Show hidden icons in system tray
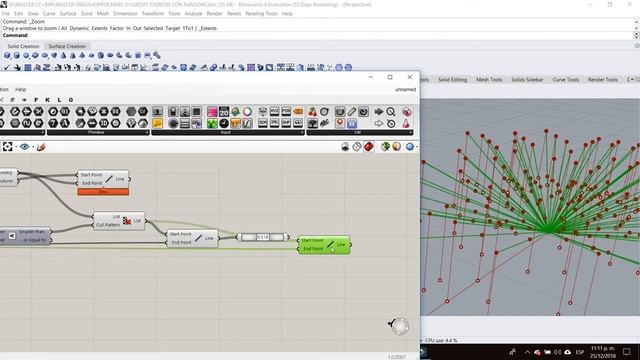Viewport: 640px width, 360px height. click(x=527, y=352)
